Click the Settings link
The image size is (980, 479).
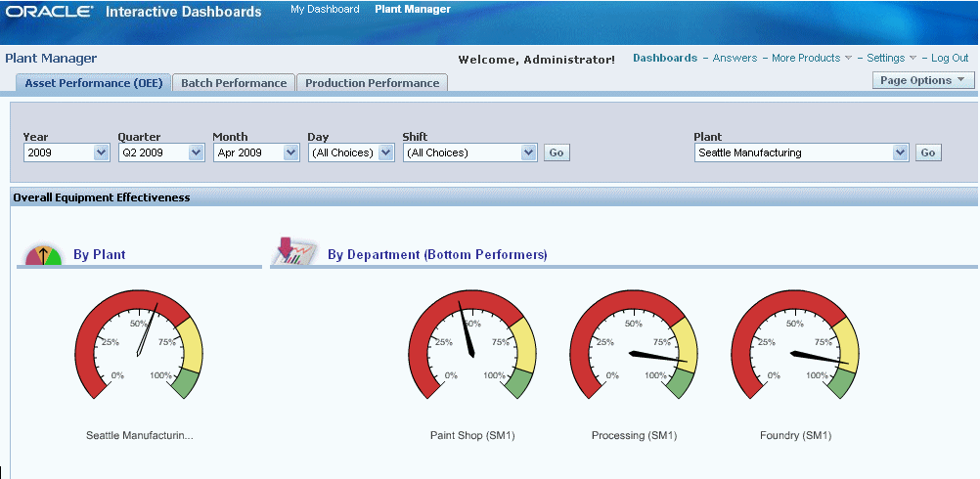tap(886, 58)
